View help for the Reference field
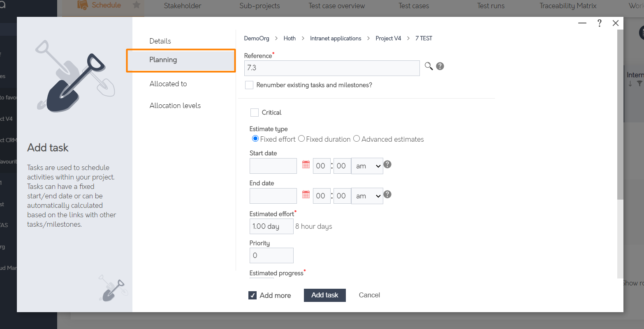Image resolution: width=644 pixels, height=329 pixels. click(x=440, y=66)
